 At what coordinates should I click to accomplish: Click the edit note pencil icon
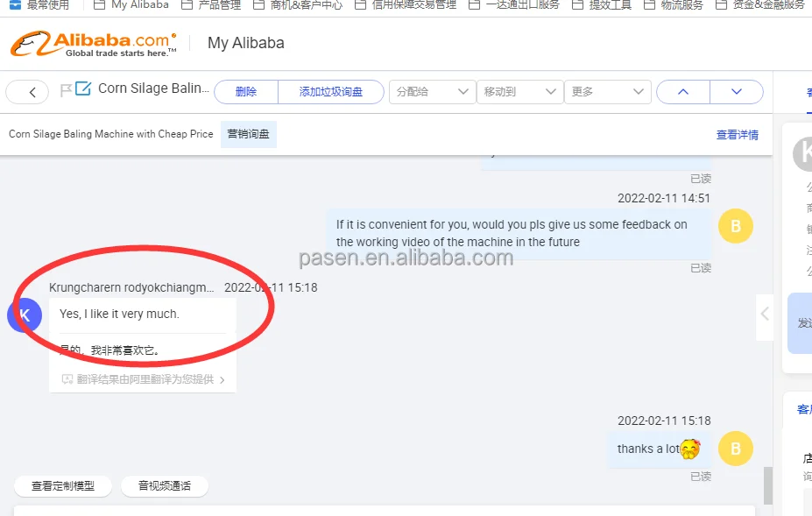point(83,88)
